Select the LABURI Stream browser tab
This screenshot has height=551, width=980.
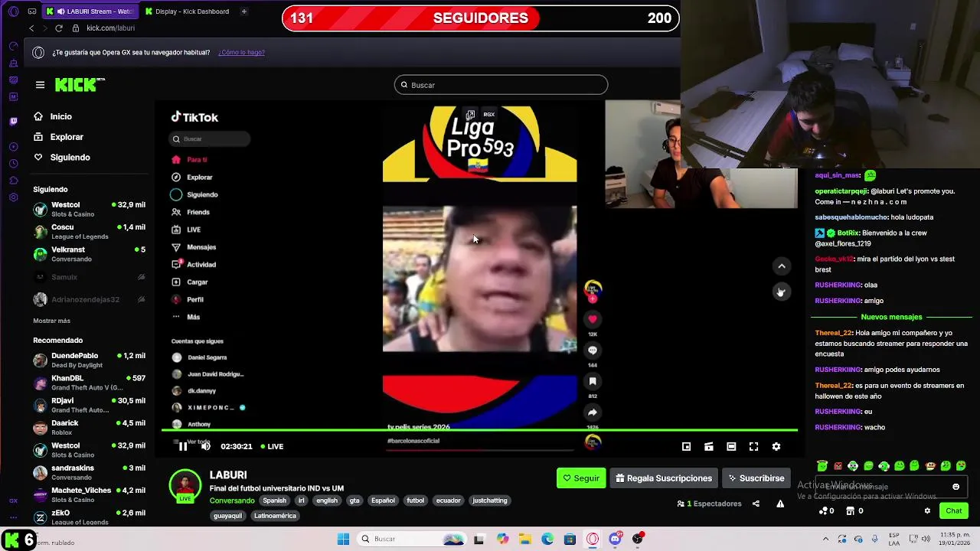[91, 11]
